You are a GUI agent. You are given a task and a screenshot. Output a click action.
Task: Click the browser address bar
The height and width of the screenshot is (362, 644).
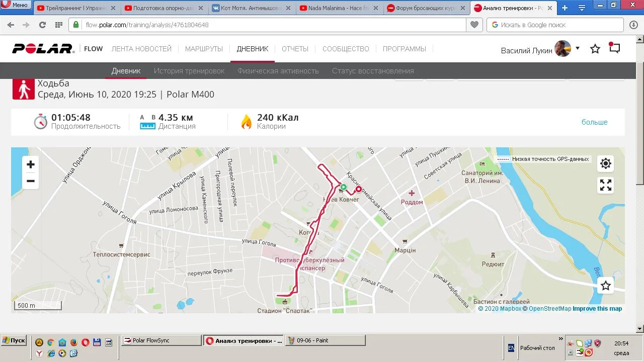272,25
